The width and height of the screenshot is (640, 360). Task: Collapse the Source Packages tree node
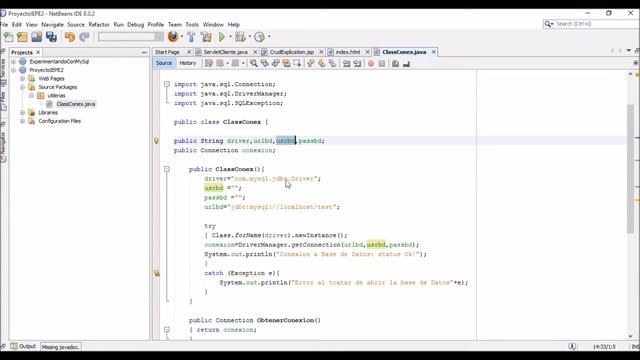(22, 87)
